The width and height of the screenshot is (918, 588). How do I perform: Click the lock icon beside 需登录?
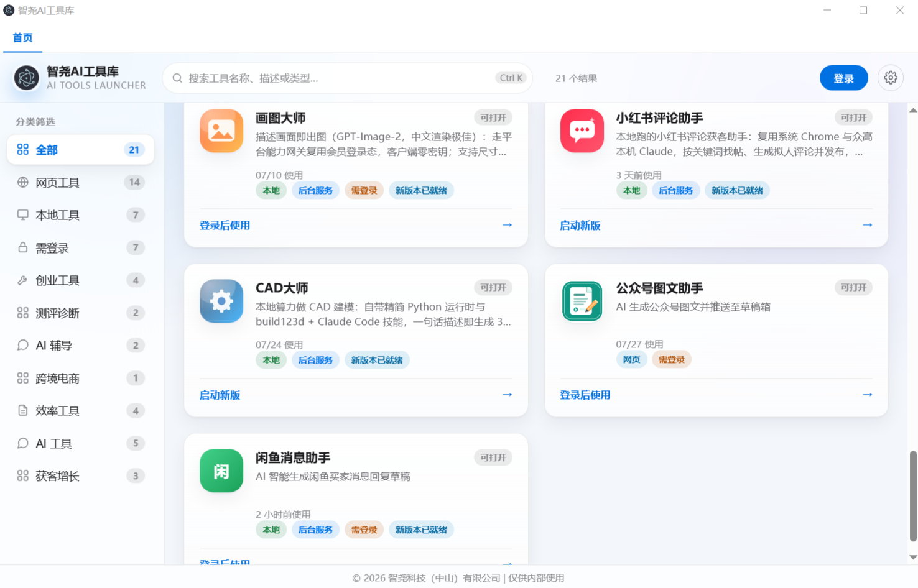coord(23,247)
